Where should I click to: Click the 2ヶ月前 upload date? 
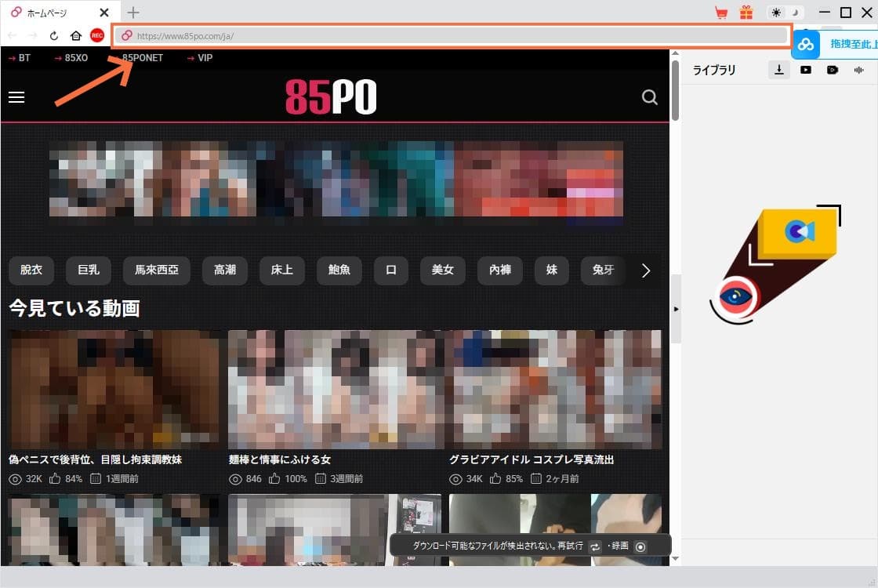click(562, 479)
